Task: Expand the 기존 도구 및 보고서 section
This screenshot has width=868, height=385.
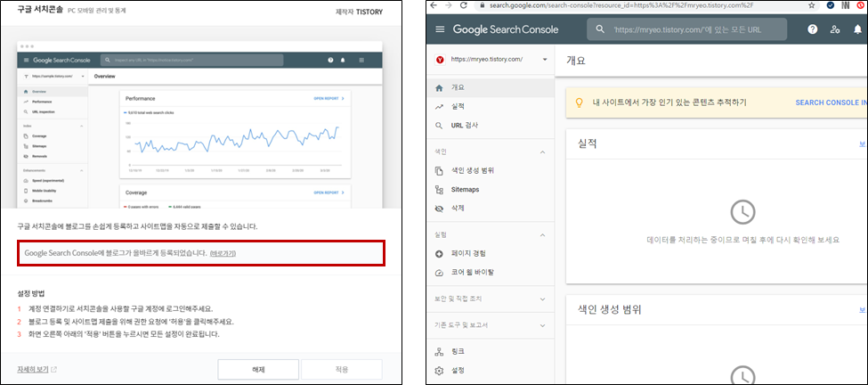Action: (x=542, y=325)
